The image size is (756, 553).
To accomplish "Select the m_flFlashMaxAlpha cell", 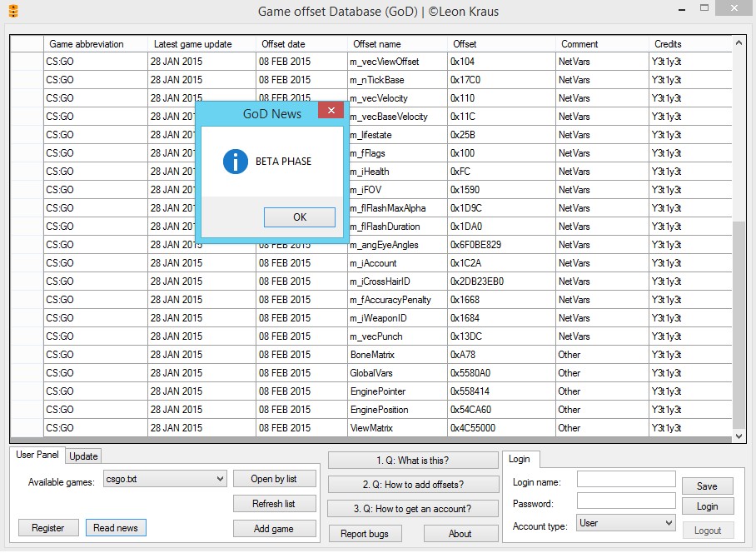I will 397,208.
